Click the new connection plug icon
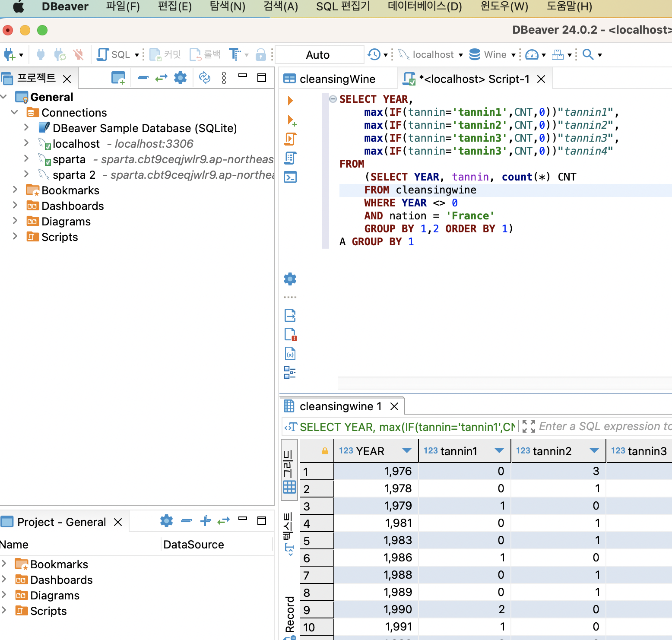Viewport: 672px width, 640px height. [10, 55]
